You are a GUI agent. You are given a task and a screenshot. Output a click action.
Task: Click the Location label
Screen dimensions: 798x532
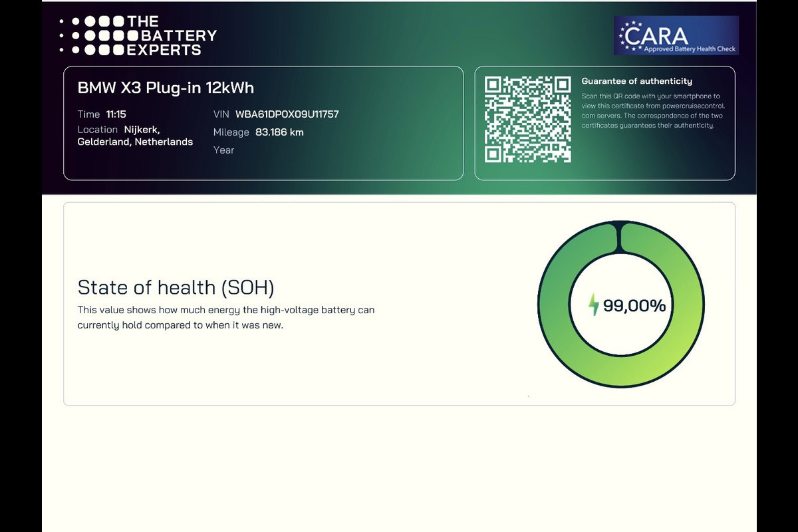[x=97, y=130]
